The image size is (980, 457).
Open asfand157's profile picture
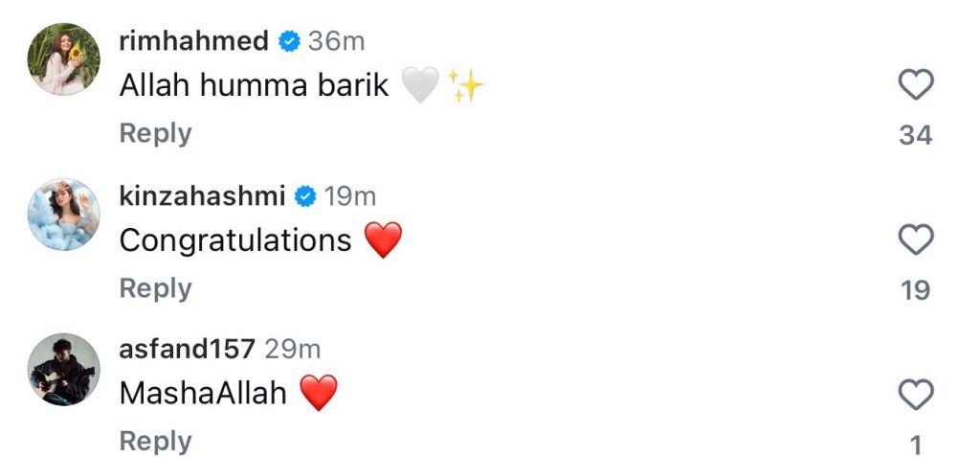(x=63, y=369)
